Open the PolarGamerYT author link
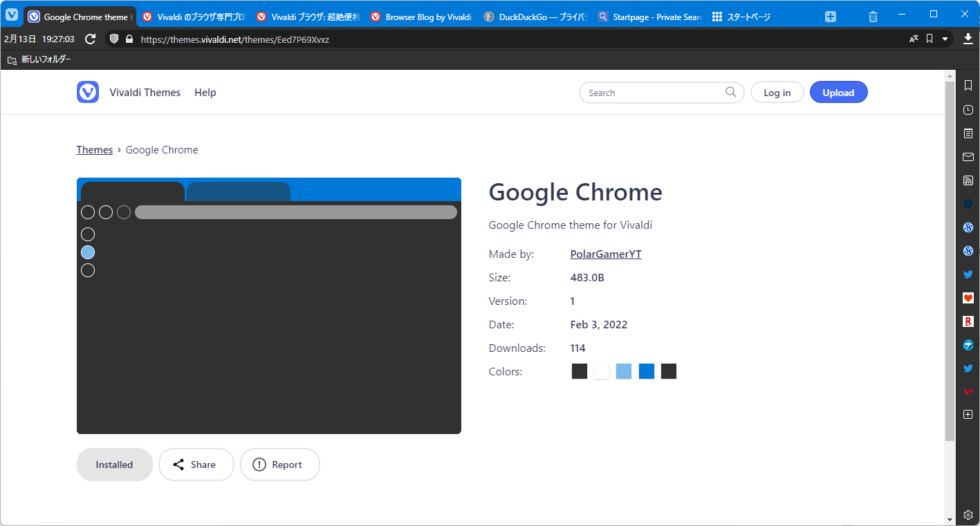 (x=606, y=254)
